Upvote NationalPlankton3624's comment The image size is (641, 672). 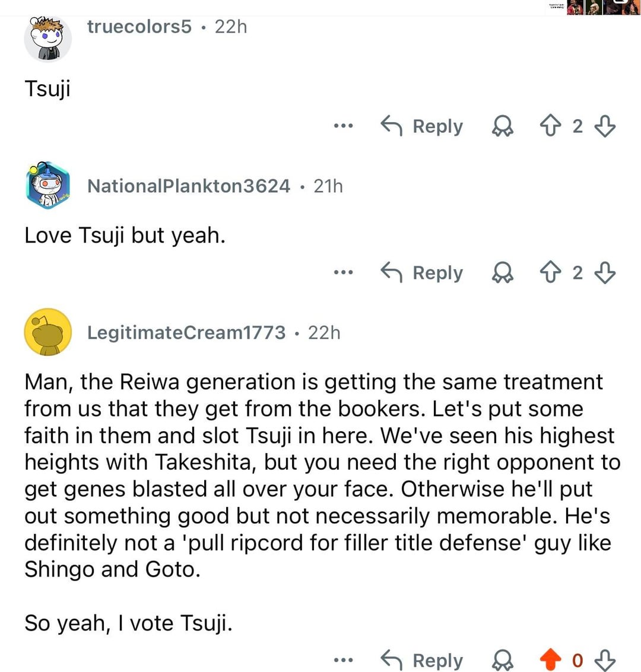(x=550, y=272)
